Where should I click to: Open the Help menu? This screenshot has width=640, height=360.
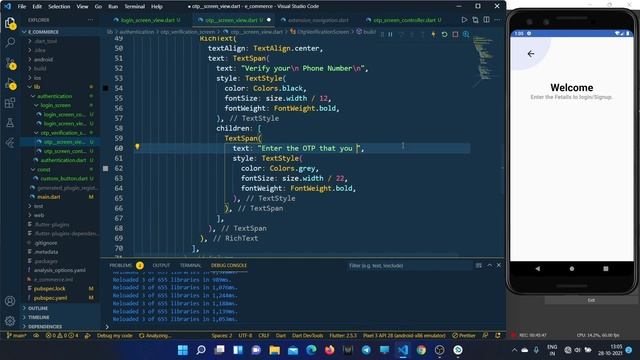click(157, 7)
